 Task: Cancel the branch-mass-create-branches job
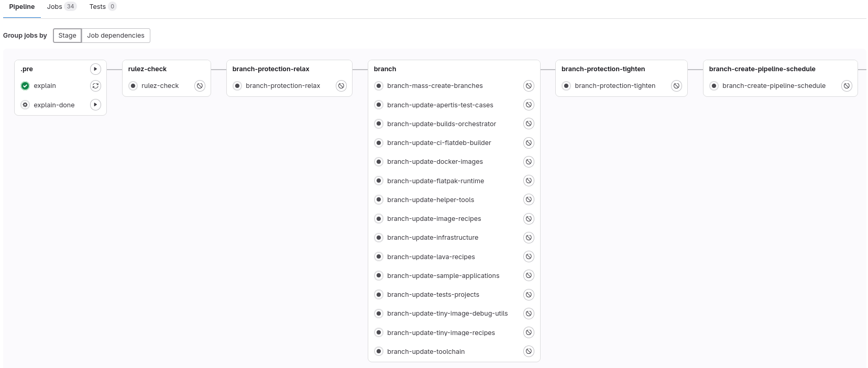coord(529,86)
